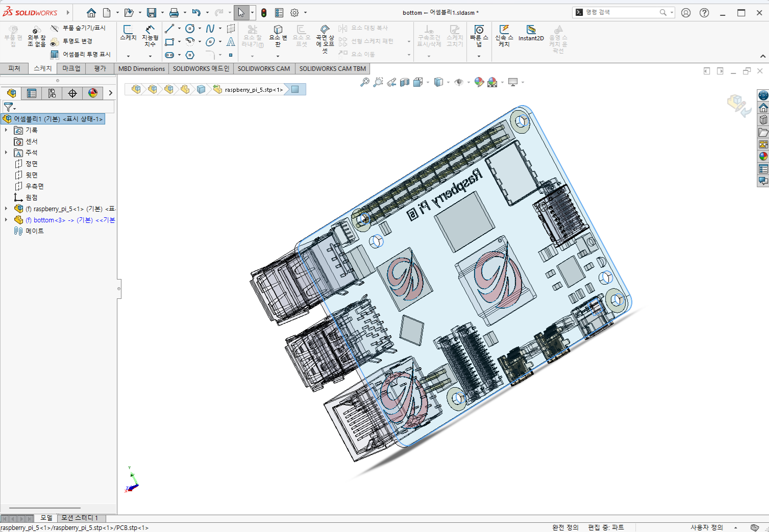Open the PropertyManager tab
The width and height of the screenshot is (769, 532).
[32, 93]
